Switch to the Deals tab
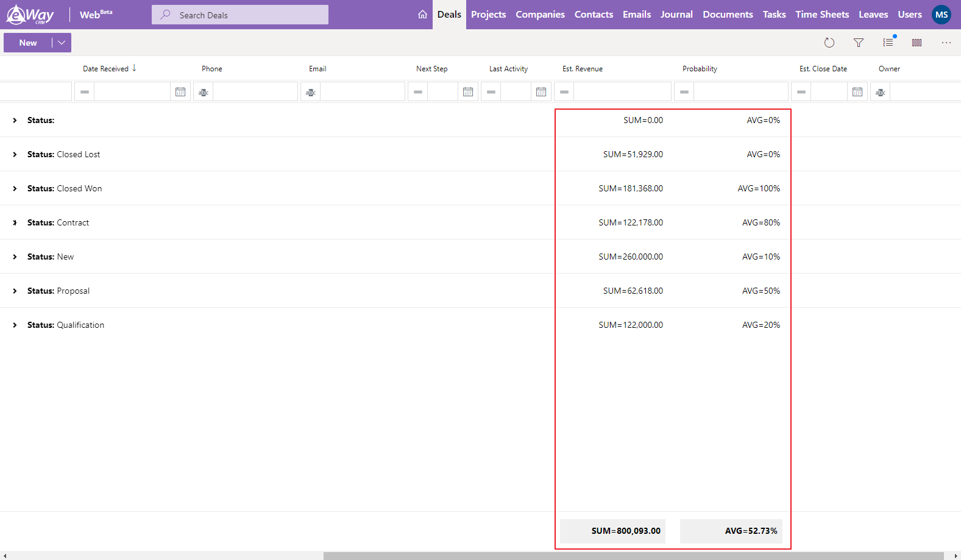This screenshot has height=560, width=961. pyautogui.click(x=449, y=15)
